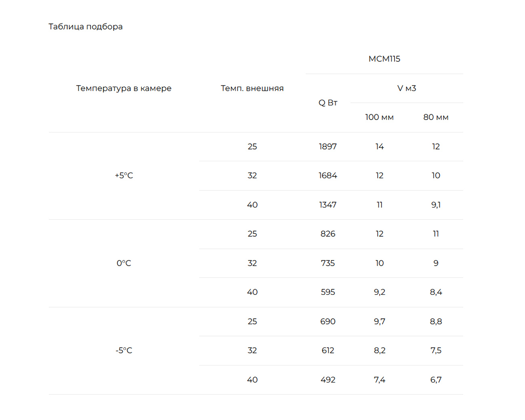
Task: Click the "Темп. внешняя" column header
Action: click(252, 88)
